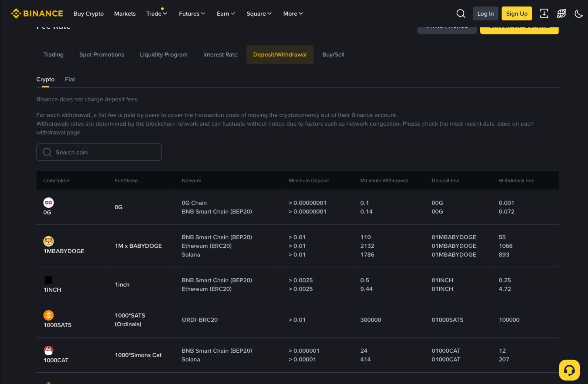Screen dimensions: 588x384
Task: Click the 1000CAT ticker label
Action: point(56,360)
